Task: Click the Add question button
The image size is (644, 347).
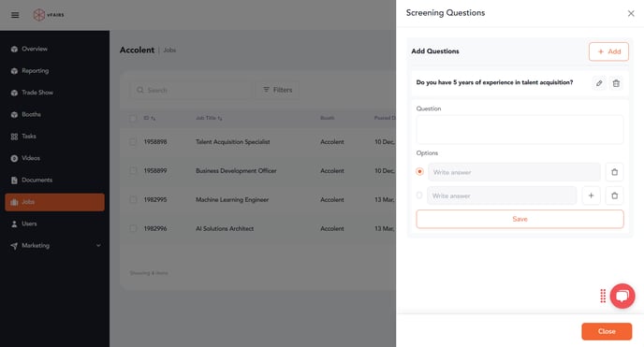Action: (x=608, y=51)
